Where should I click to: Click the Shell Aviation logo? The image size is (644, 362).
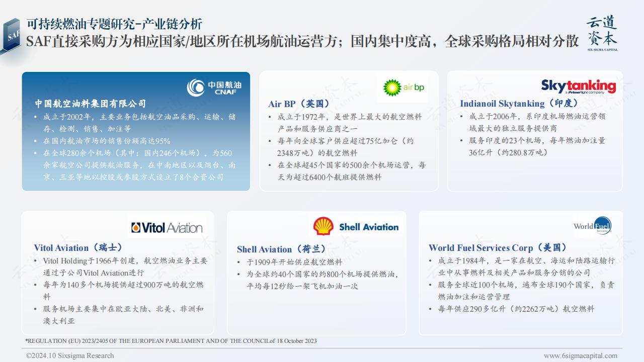[356, 226]
